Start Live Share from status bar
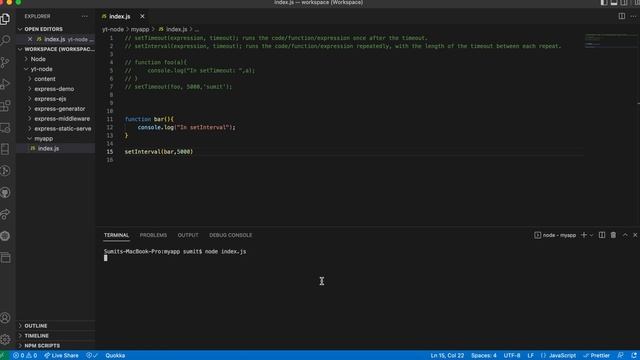 pyautogui.click(x=61, y=356)
